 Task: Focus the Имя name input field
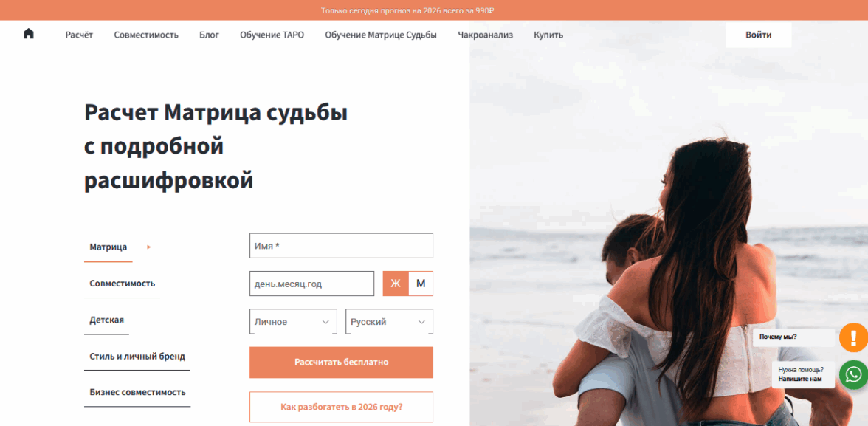[342, 246]
